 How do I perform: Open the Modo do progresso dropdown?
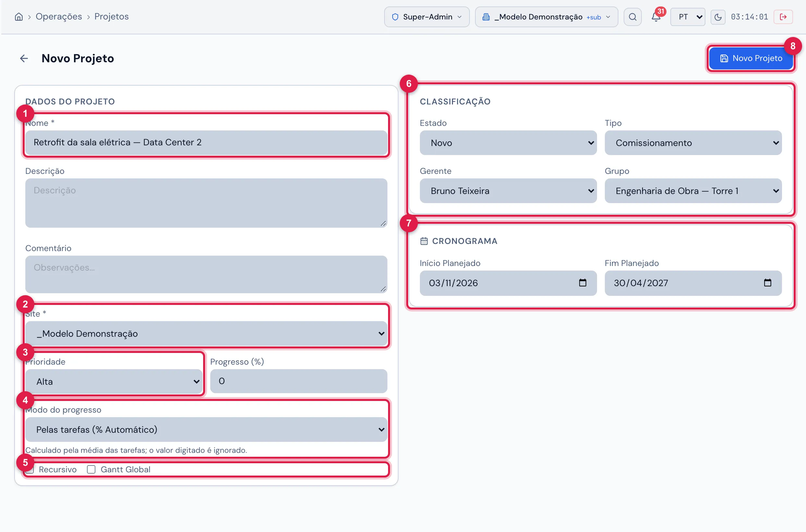point(206,429)
